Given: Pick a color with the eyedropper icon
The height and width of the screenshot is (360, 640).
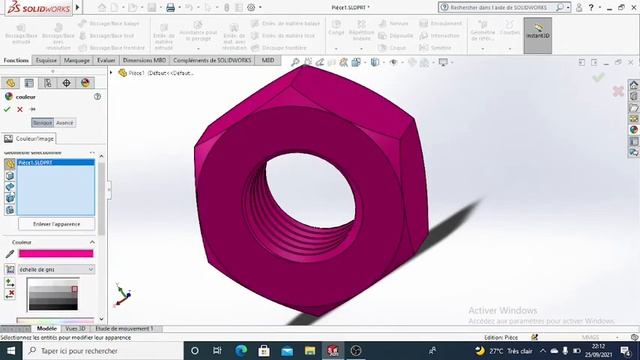Looking at the screenshot, I should point(10,254).
